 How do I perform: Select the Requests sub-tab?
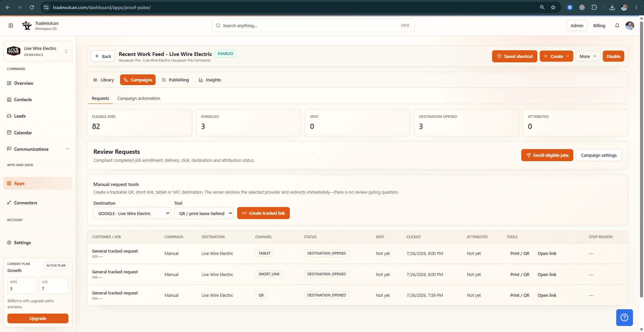pyautogui.click(x=100, y=98)
